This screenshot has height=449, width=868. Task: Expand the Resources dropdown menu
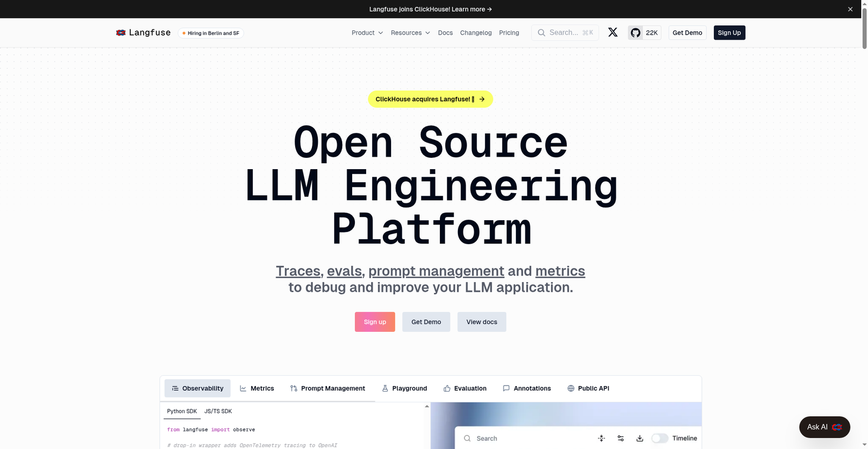pyautogui.click(x=410, y=33)
